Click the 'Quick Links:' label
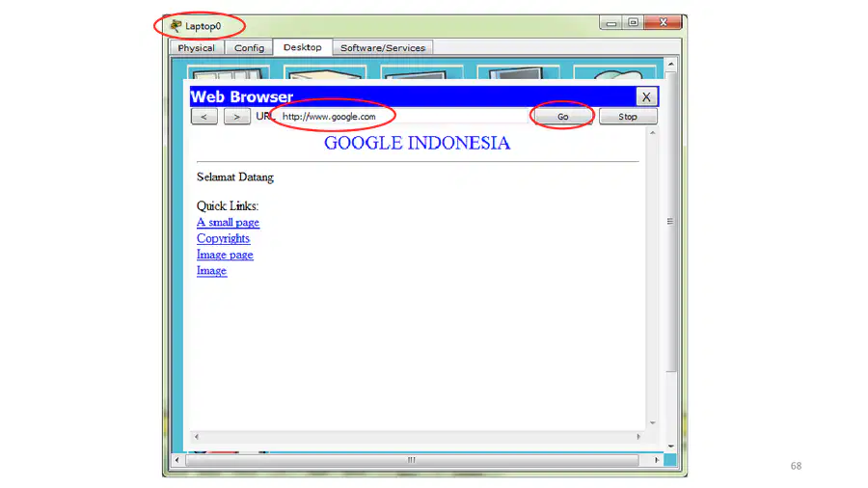Screen dimensions: 868x488 coord(228,205)
